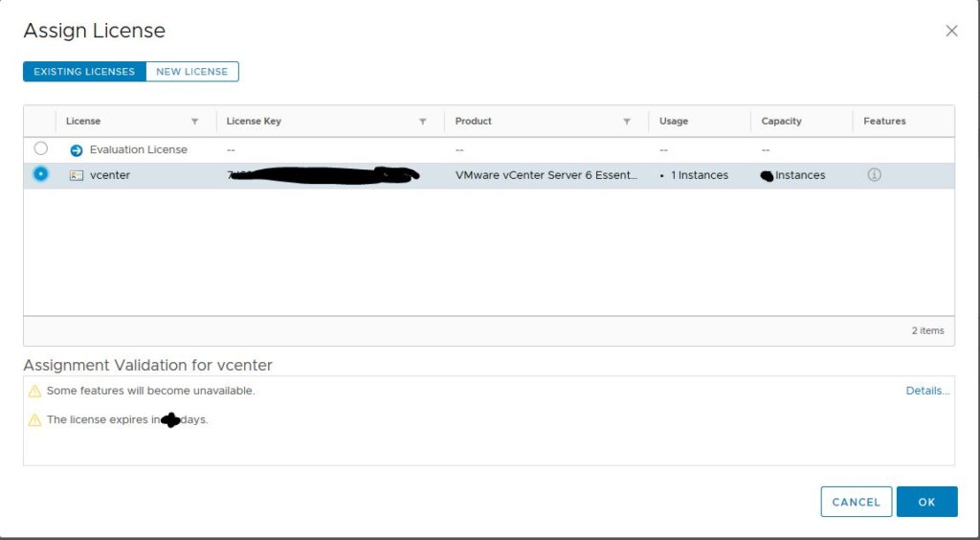Viewport: 980px width, 540px height.
Task: Click the Cancel button
Action: point(857,502)
